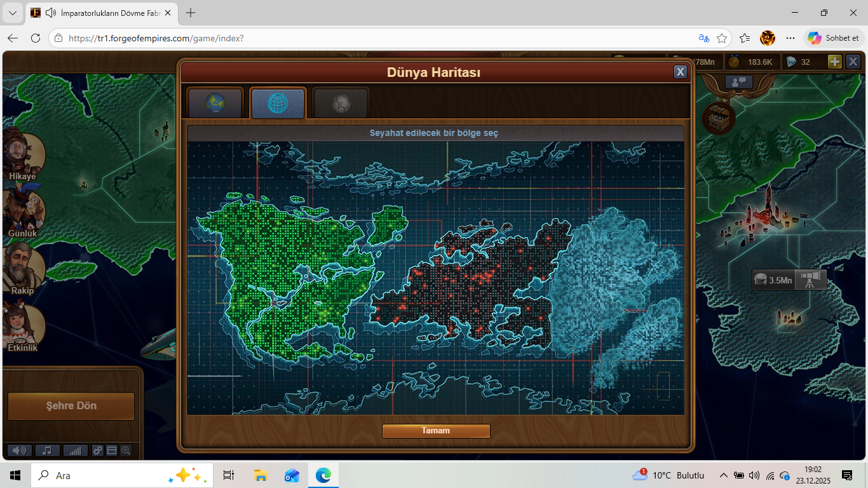
Task: Click the translate page icon
Action: pos(703,38)
